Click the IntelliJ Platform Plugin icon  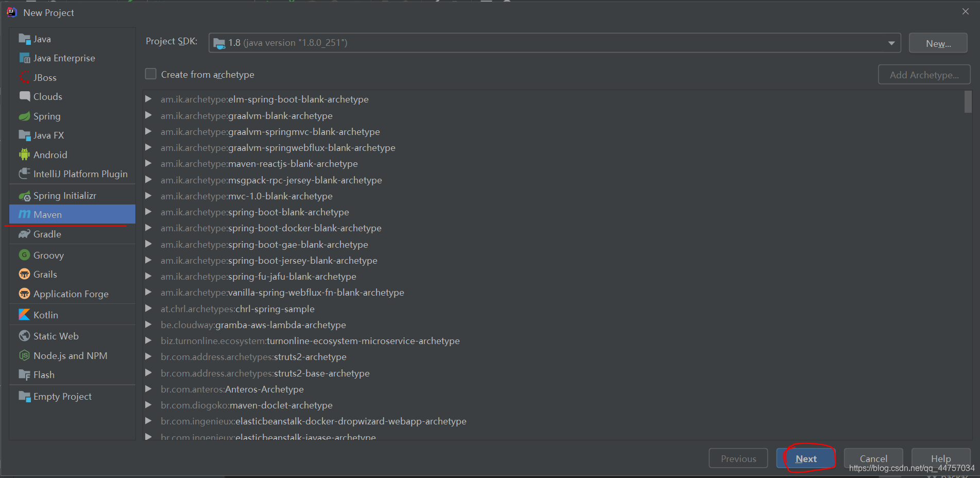point(24,174)
